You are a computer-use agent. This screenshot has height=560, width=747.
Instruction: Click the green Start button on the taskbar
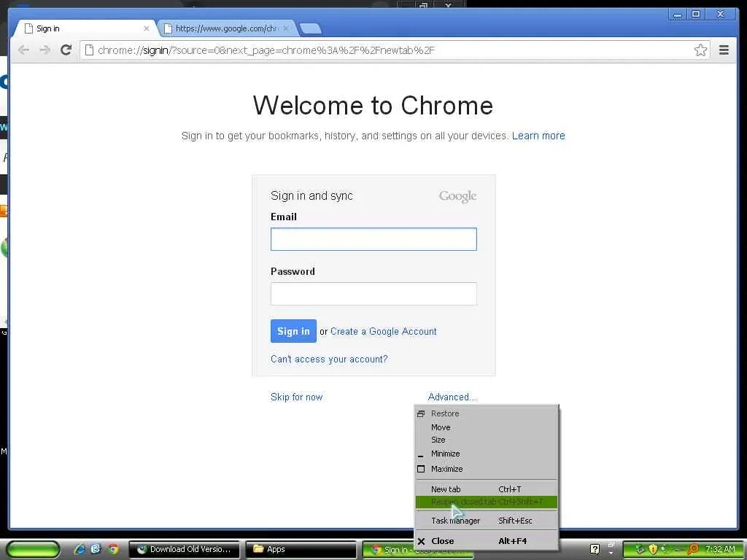(33, 550)
